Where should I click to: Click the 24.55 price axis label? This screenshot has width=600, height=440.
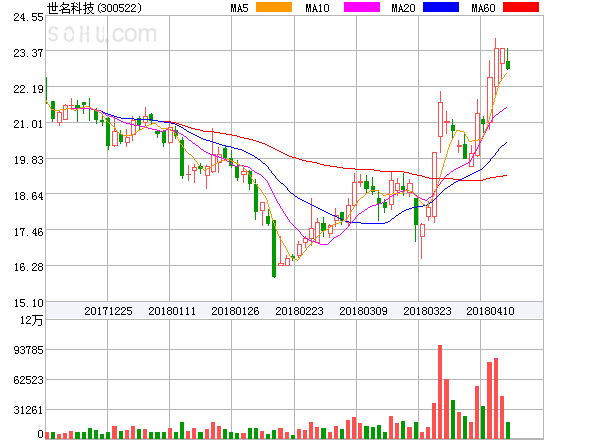(x=28, y=17)
